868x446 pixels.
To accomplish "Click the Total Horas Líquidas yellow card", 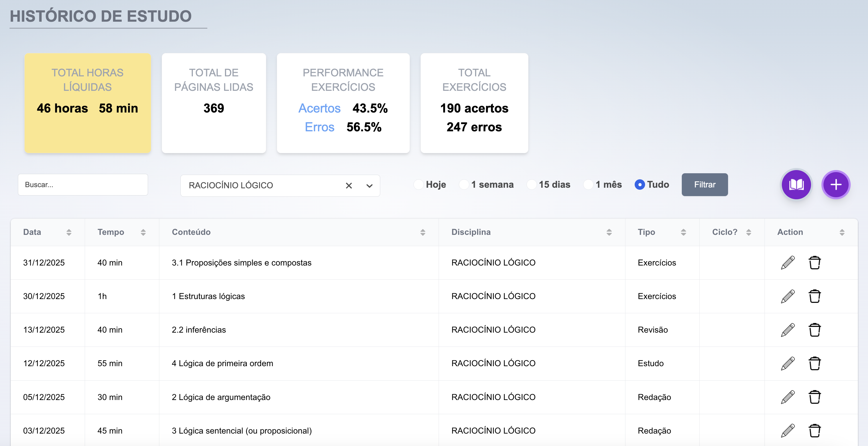I will click(x=88, y=103).
